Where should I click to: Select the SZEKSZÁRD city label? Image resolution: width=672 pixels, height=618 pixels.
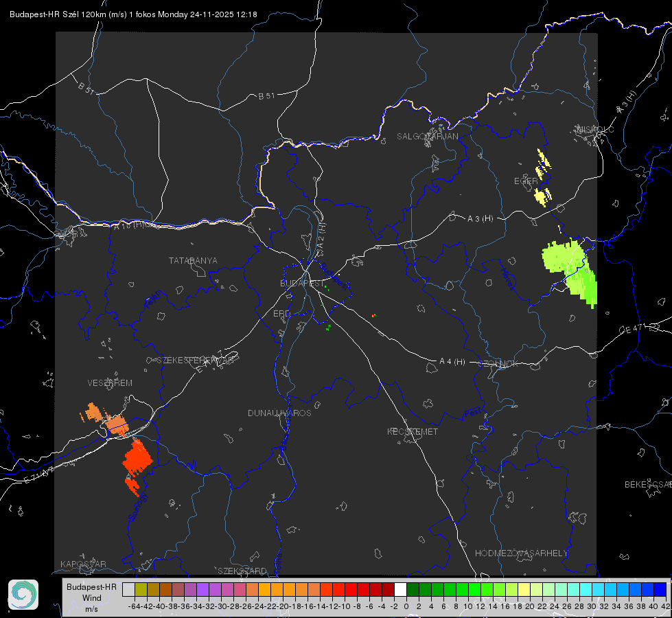242,571
